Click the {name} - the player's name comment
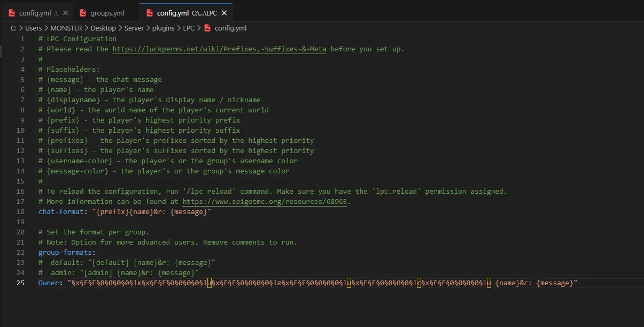The image size is (644, 327). (x=96, y=89)
